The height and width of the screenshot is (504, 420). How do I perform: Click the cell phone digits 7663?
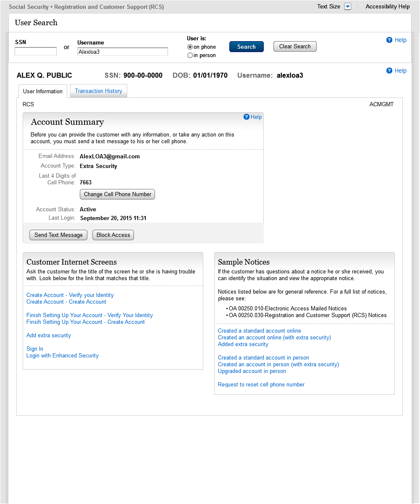[x=86, y=183]
